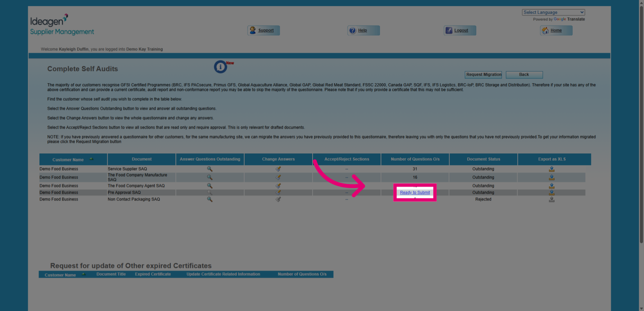Go to Home page

[x=556, y=31]
